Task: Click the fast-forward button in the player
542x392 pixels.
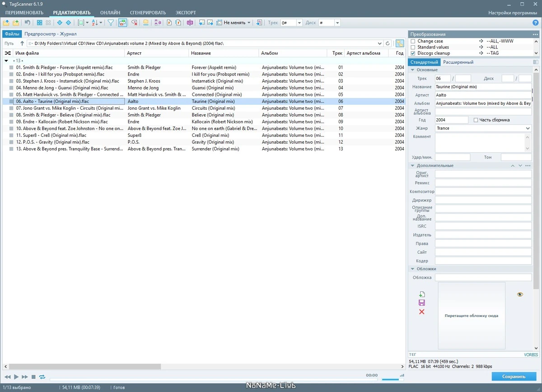Action: pyautogui.click(x=25, y=377)
